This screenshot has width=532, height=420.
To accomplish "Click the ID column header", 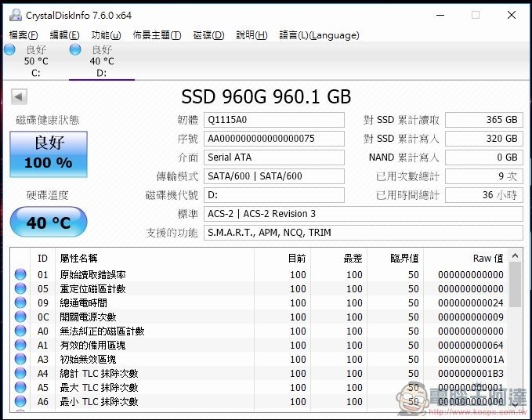I will [x=43, y=258].
